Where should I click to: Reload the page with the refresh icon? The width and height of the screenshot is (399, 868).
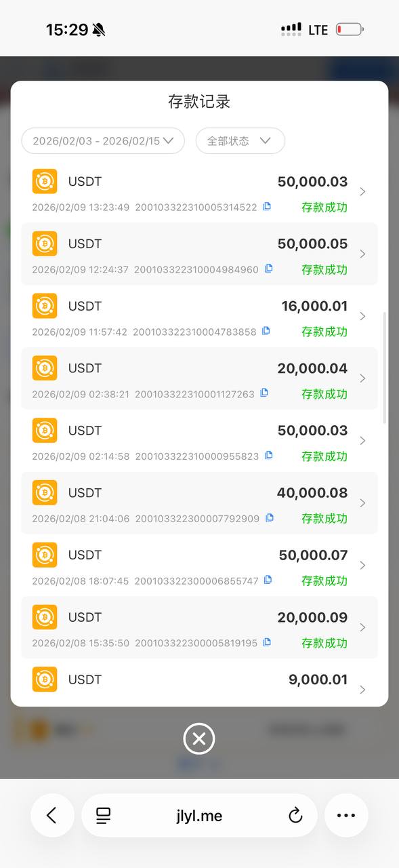[295, 816]
